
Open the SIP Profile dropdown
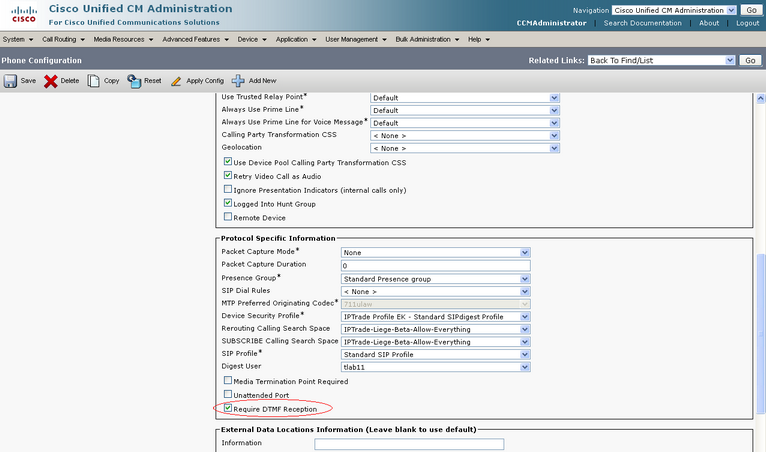(436, 355)
